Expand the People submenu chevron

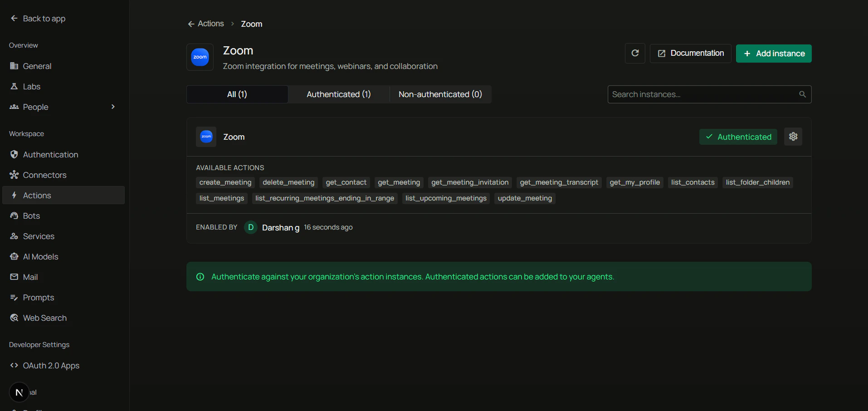click(113, 107)
